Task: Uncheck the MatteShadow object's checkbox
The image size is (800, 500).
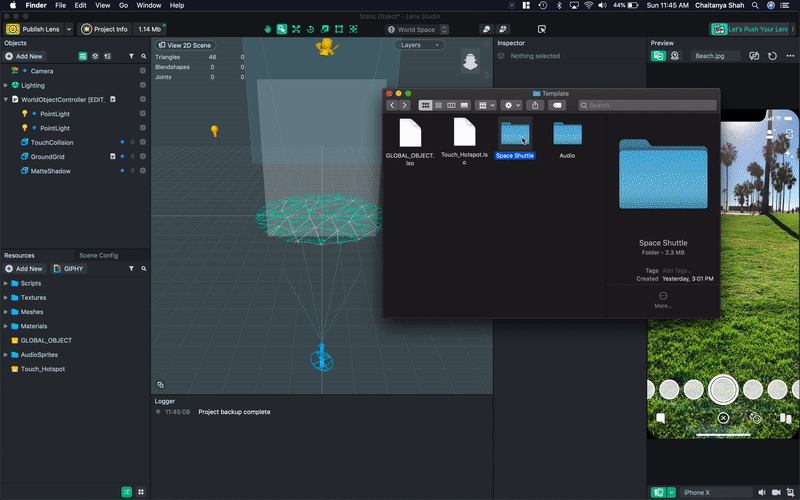Action: [x=143, y=171]
